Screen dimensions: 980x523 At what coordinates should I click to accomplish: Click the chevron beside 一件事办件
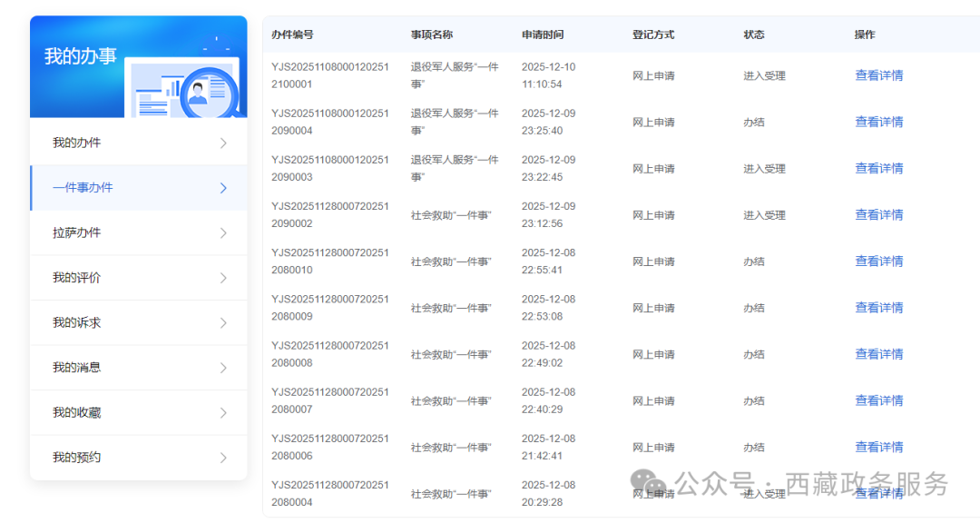pos(223,188)
